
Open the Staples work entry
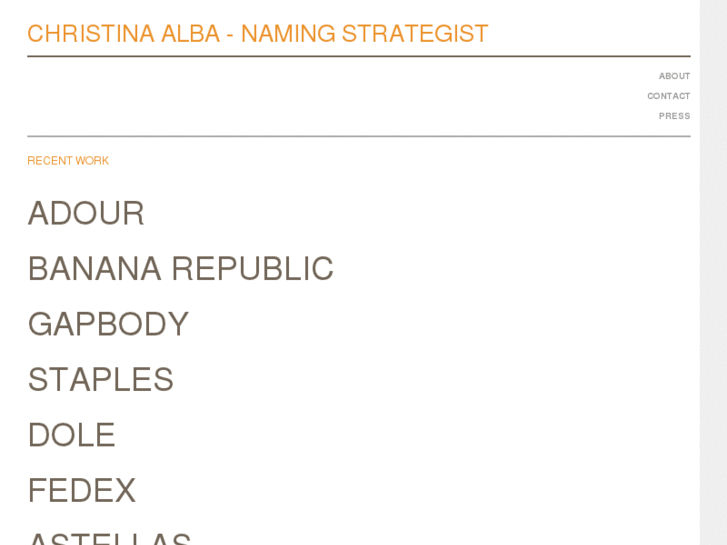pyautogui.click(x=100, y=380)
